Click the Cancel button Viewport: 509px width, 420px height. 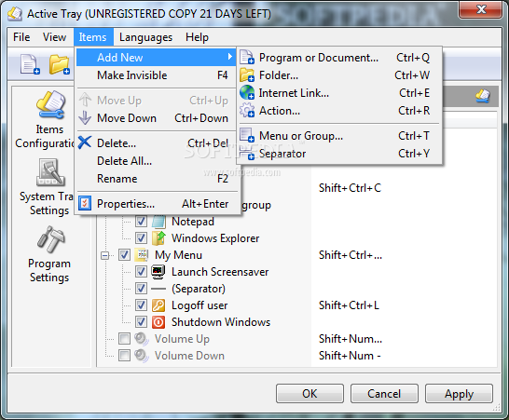384,394
